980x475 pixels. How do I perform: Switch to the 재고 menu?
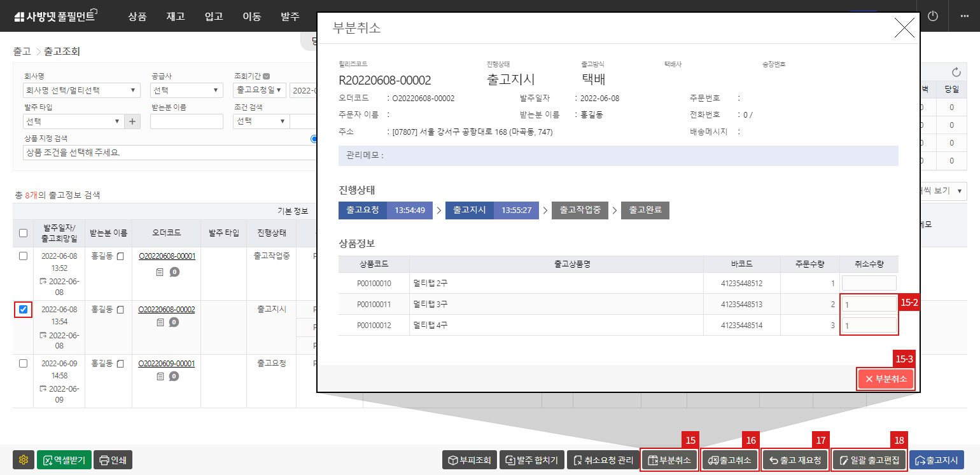tap(176, 17)
